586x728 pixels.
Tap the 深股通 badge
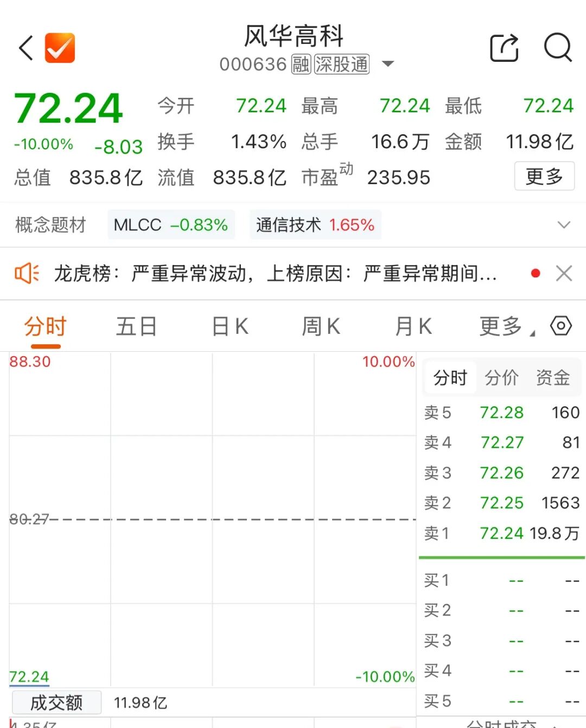(342, 64)
